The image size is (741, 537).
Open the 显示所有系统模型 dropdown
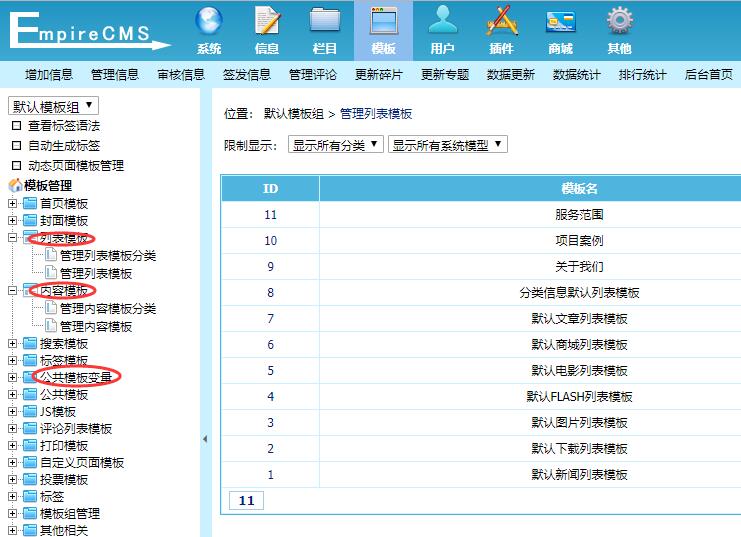tap(448, 145)
